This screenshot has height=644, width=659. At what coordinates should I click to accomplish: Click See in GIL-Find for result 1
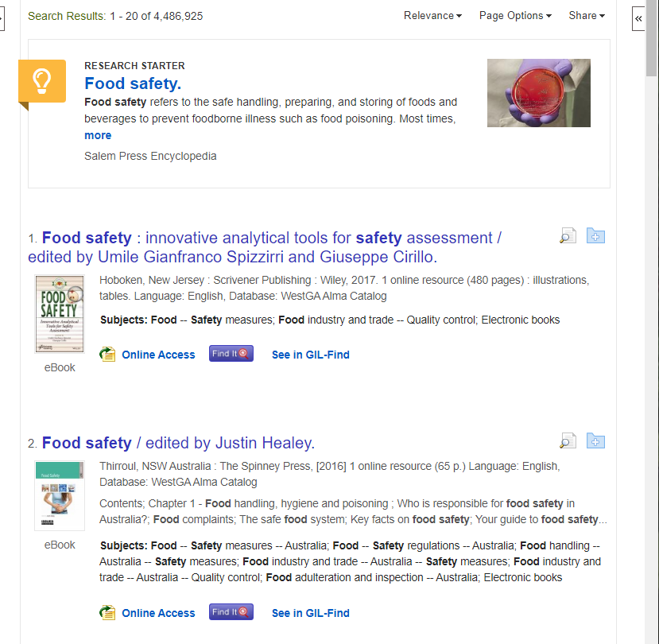311,355
